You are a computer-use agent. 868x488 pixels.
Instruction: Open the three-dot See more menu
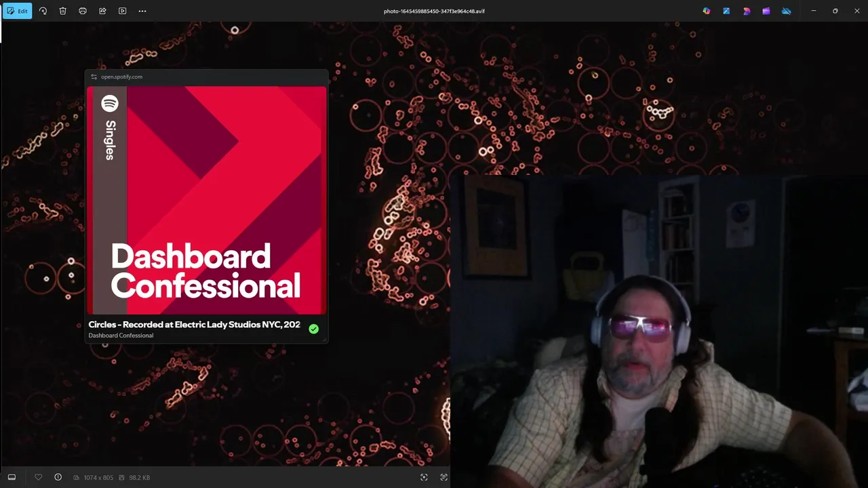pyautogui.click(x=142, y=11)
